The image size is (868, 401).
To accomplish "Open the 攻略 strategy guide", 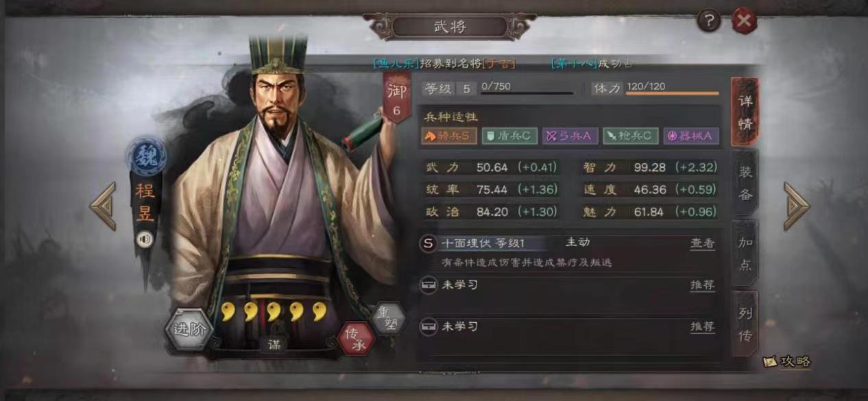I will 787,361.
